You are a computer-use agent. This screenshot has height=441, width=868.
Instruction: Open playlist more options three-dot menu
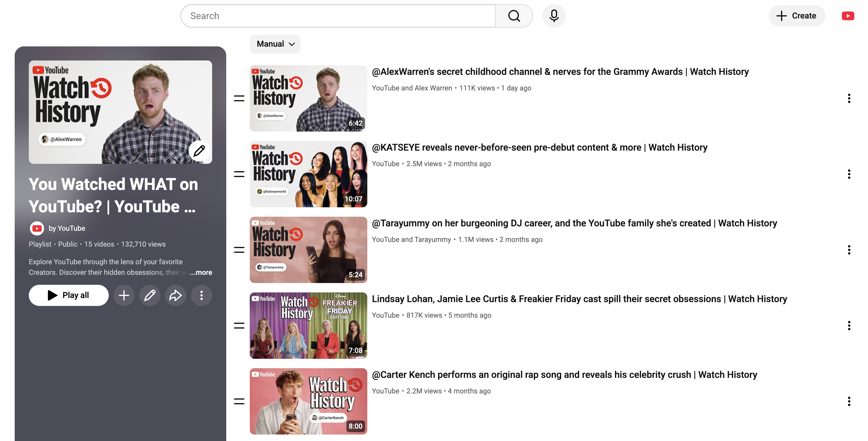click(201, 295)
